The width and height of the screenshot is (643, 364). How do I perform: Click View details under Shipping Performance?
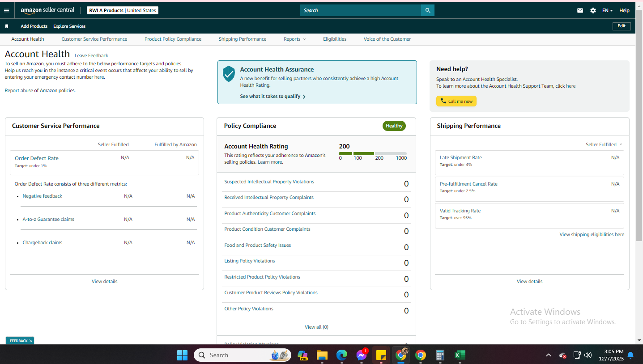coord(529,281)
